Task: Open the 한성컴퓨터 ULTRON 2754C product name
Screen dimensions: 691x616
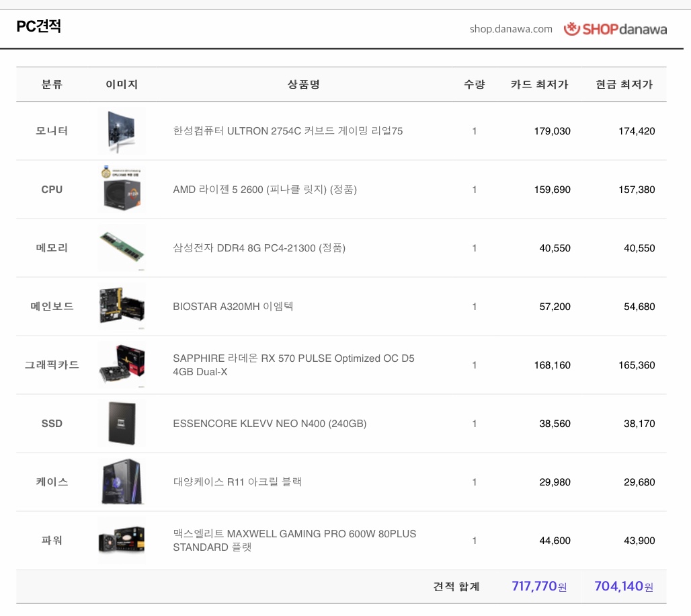Action: (x=288, y=131)
